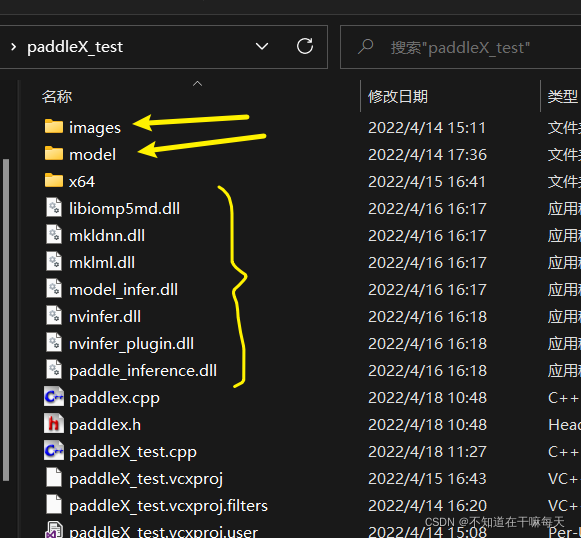Click the images folder icon

[x=54, y=126]
